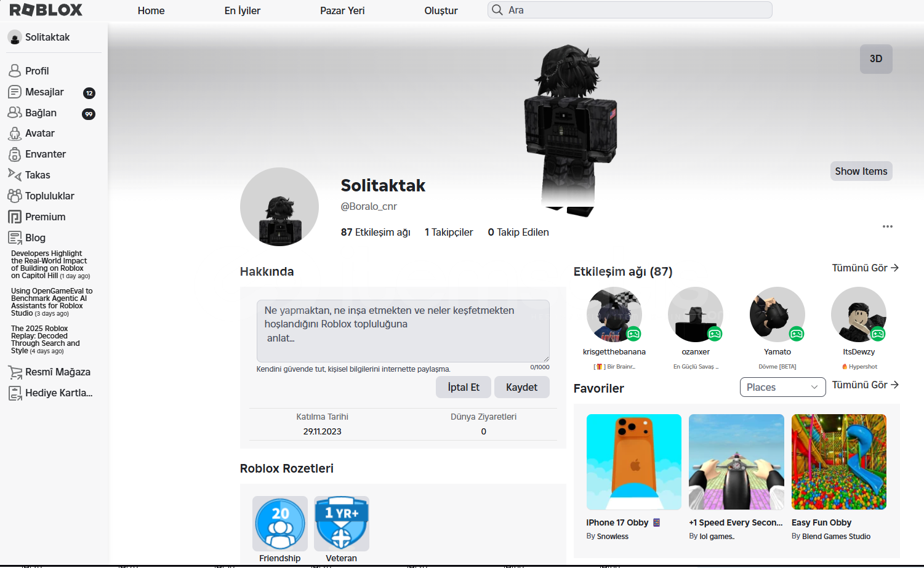Select Solitaktak in the sidebar
The image size is (924, 568).
(47, 37)
